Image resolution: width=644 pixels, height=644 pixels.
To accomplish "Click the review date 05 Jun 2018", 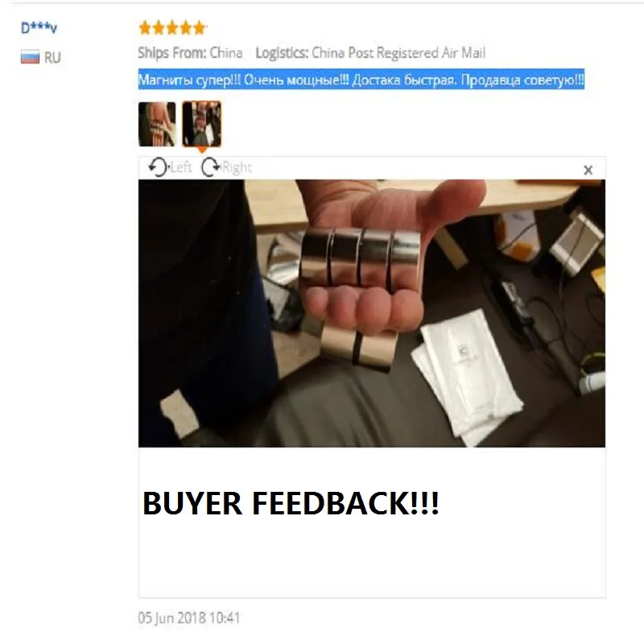I will 188,617.
